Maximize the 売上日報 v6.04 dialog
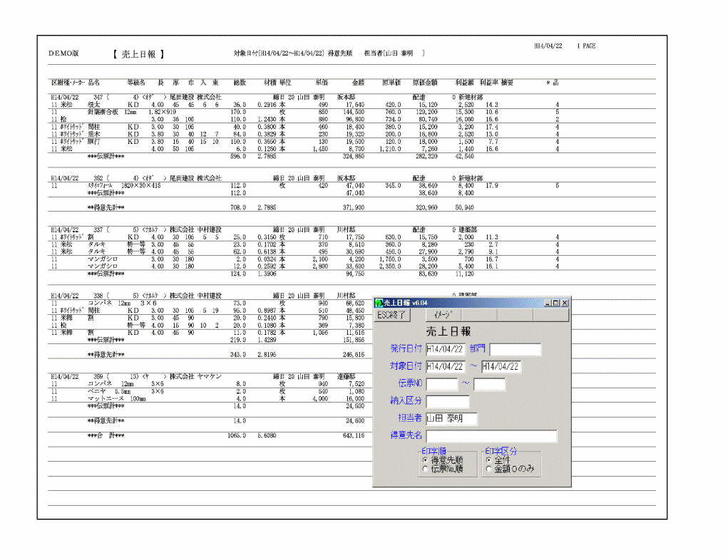 [555, 303]
